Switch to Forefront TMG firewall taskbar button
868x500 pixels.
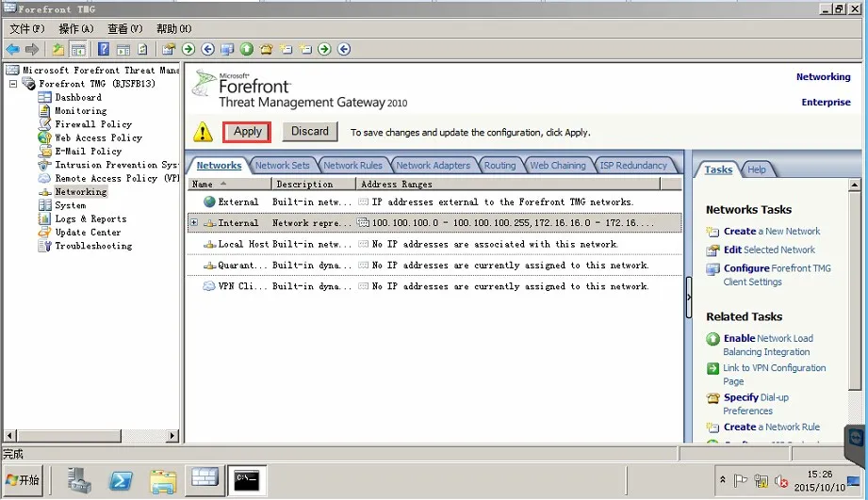(205, 479)
